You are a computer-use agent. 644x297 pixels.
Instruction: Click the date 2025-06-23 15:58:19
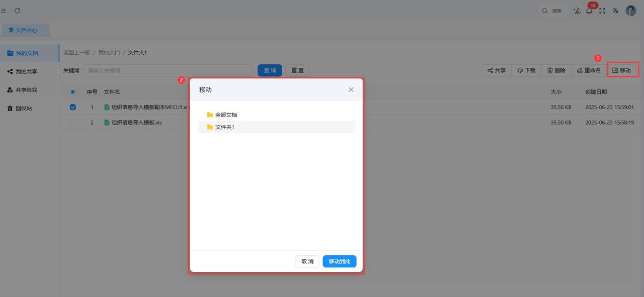pyautogui.click(x=609, y=122)
